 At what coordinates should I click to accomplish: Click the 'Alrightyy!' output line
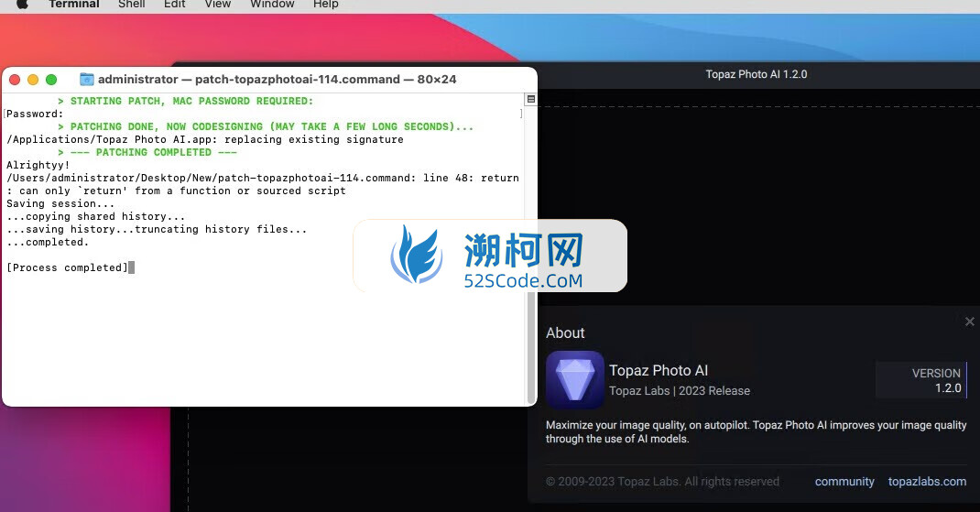(x=38, y=165)
